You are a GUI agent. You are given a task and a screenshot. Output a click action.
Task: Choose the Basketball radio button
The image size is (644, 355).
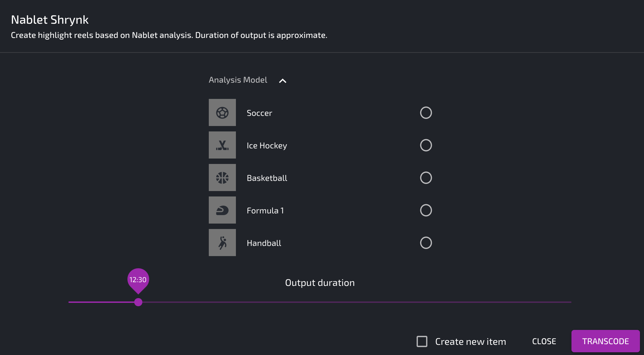pos(426,178)
